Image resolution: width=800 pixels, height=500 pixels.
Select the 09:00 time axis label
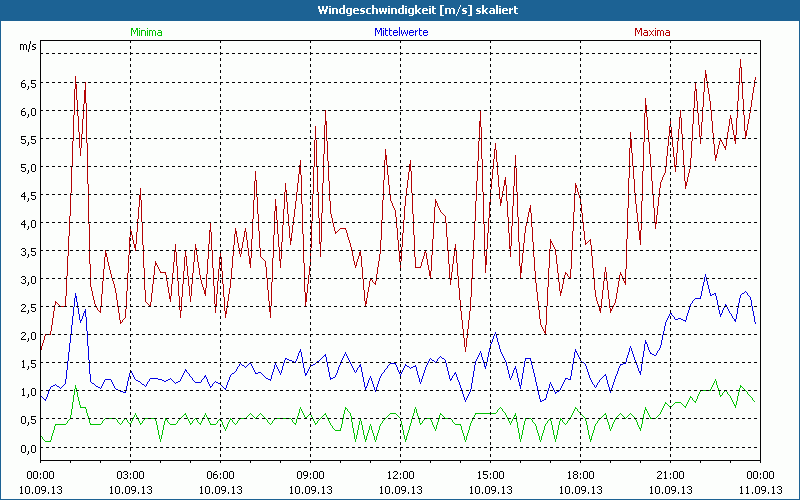[310, 474]
